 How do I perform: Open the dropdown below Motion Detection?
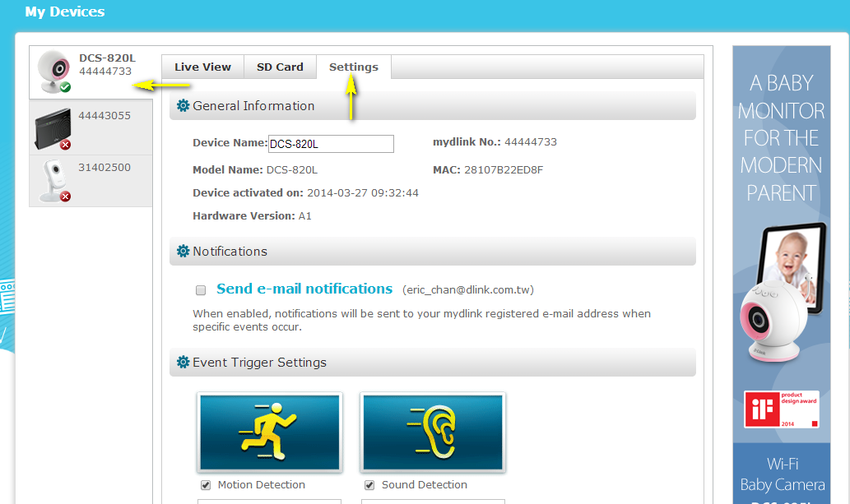(269, 501)
